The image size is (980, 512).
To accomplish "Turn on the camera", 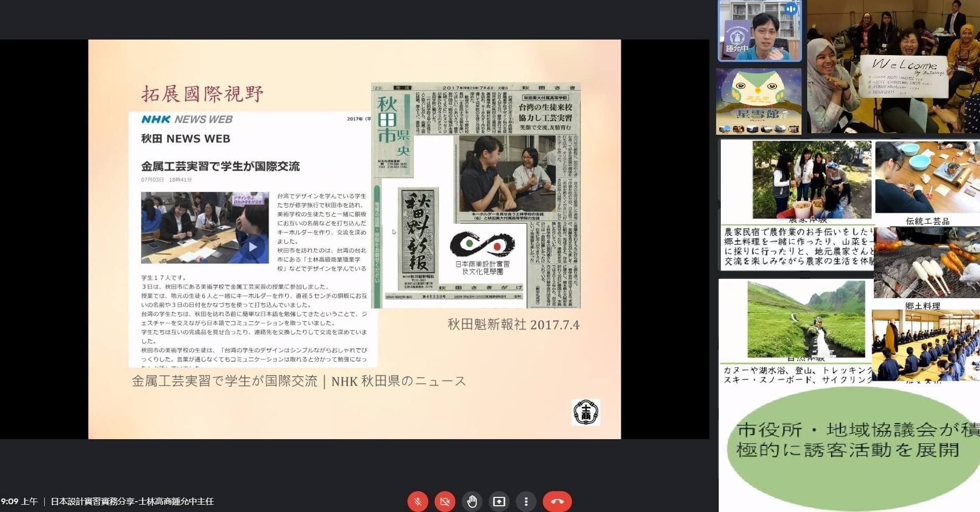I will tap(444, 502).
